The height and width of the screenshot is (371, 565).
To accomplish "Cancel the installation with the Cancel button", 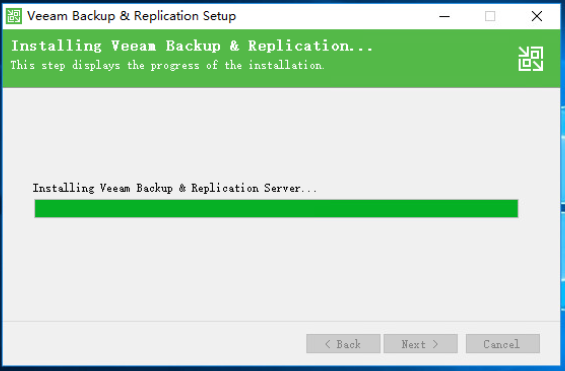I will click(503, 344).
